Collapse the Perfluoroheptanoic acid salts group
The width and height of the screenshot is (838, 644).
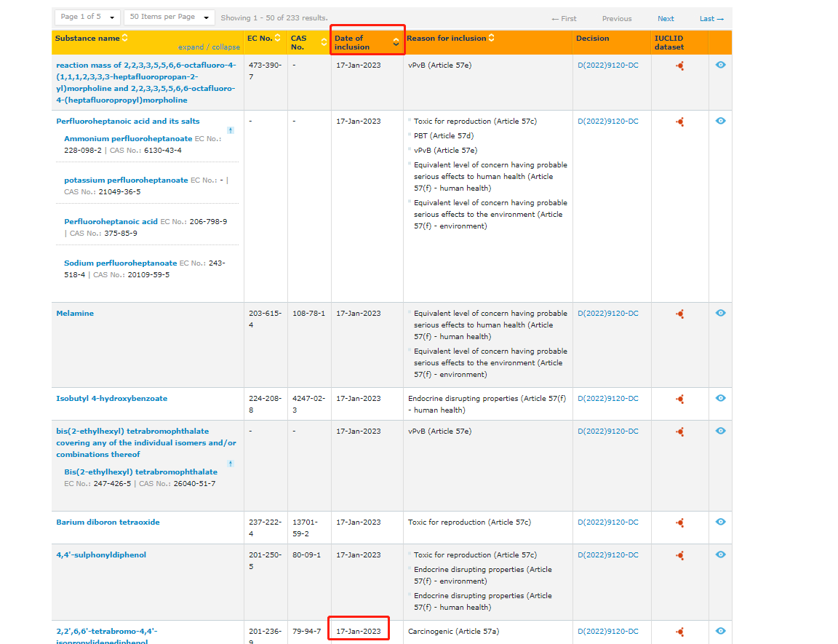click(x=231, y=130)
